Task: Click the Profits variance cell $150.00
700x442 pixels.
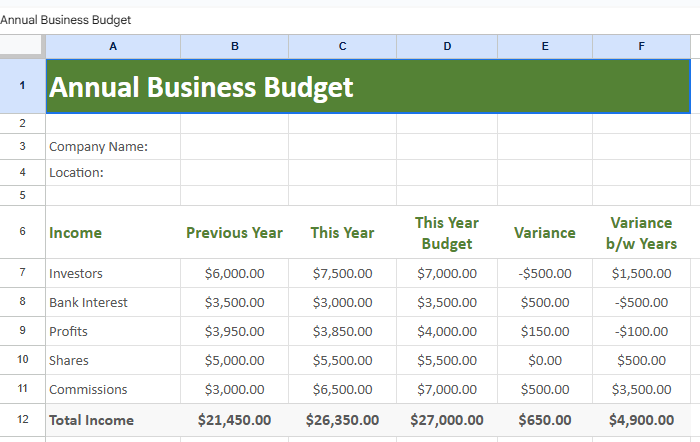Action: pos(544,331)
